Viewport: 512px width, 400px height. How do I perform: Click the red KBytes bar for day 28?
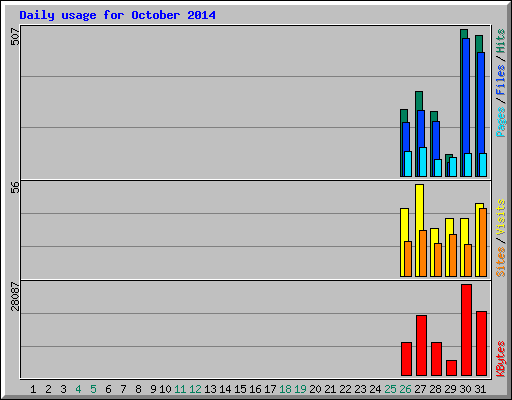click(x=436, y=359)
